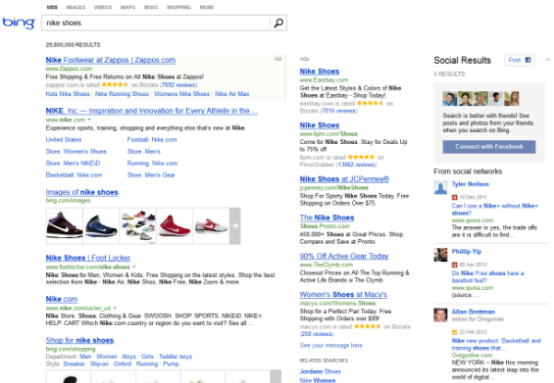Open Tyler Neilson name link

(470, 184)
